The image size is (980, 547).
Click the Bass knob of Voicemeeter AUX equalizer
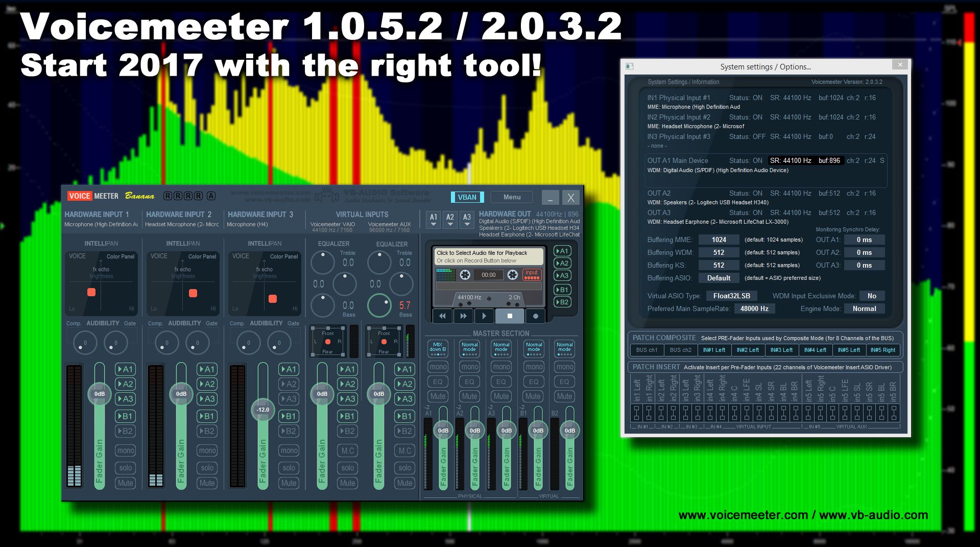tap(379, 305)
